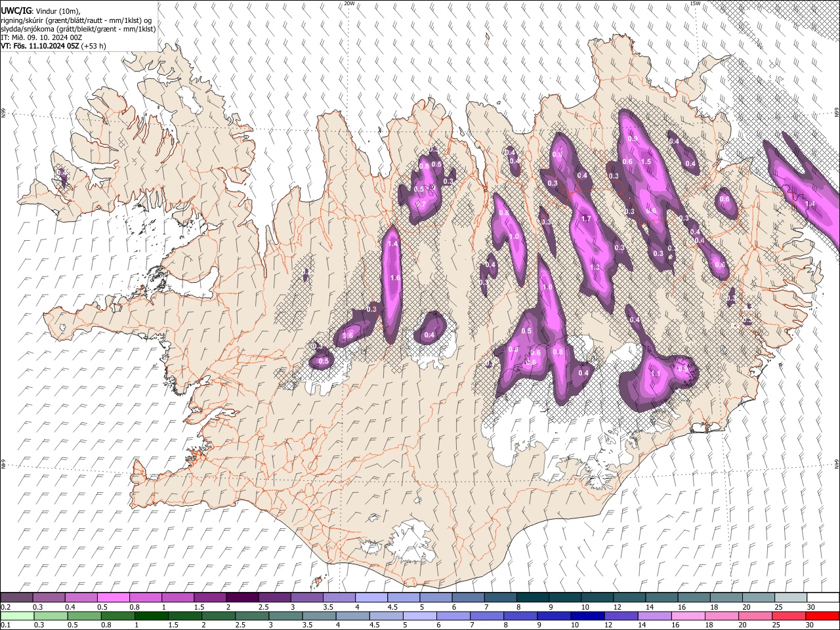Viewport: 840px width, 630px height.
Task: Click the "UWC/IG: Vindur (10m)" title text
Action: pos(41,11)
